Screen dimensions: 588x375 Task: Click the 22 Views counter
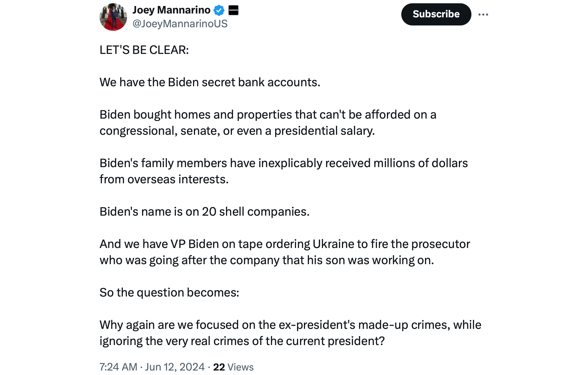(233, 367)
